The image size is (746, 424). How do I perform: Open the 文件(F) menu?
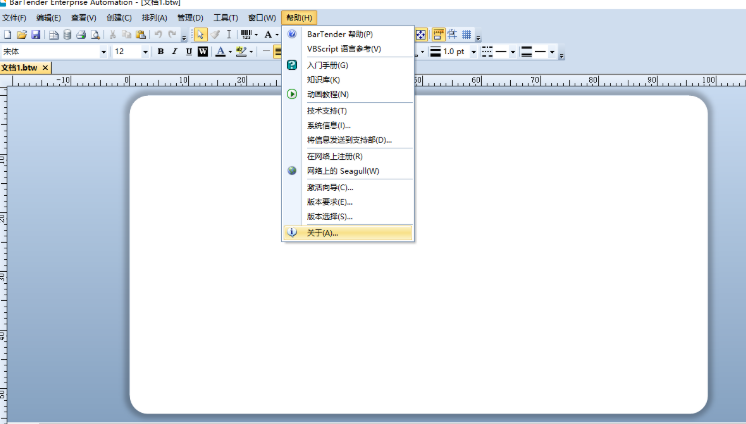14,18
